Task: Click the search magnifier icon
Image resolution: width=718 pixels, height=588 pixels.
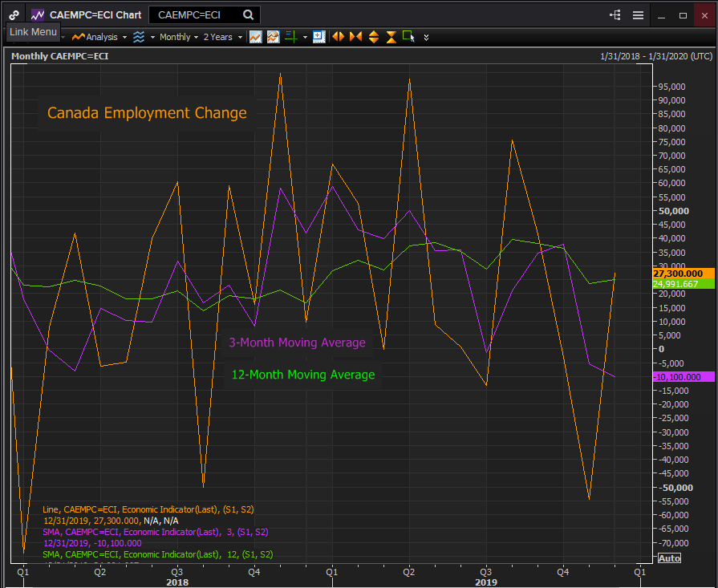Action: click(x=249, y=14)
